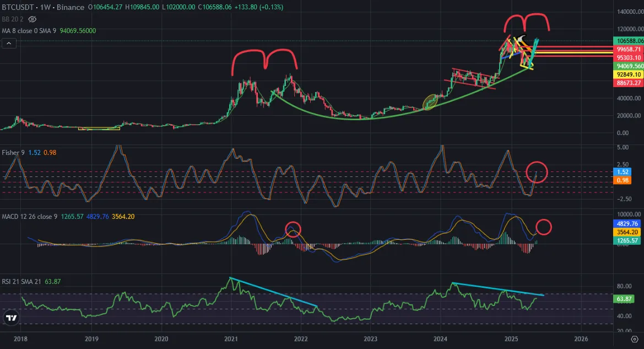Click the Fisher scale 5.00 label
644x349 pixels.
point(623,147)
